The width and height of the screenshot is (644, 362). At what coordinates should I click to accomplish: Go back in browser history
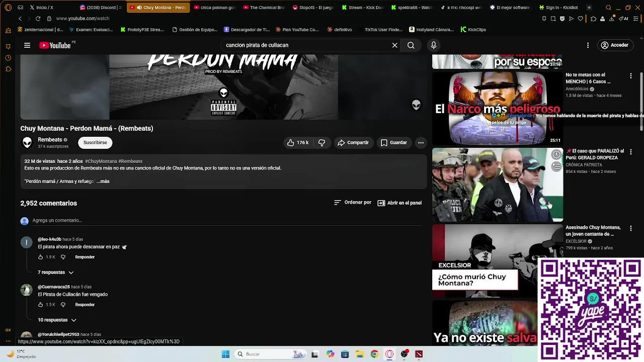pos(20,19)
